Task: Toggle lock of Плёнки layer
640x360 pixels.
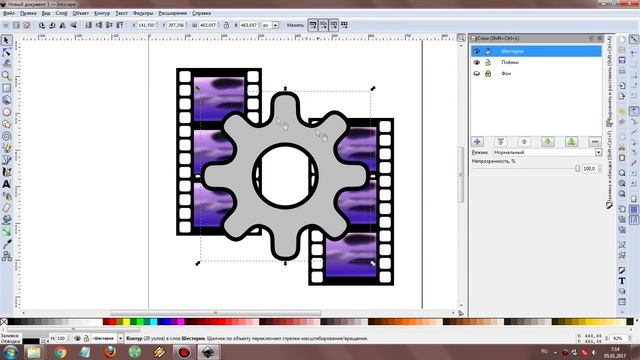Action: (x=488, y=62)
